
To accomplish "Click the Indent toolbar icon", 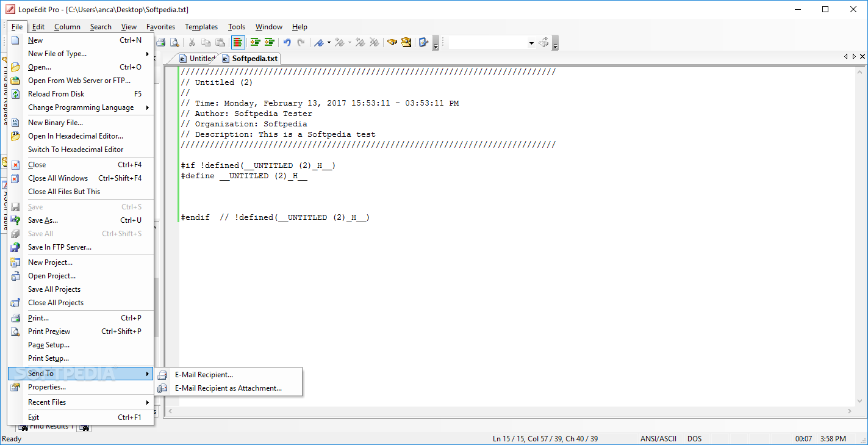I will 255,42.
